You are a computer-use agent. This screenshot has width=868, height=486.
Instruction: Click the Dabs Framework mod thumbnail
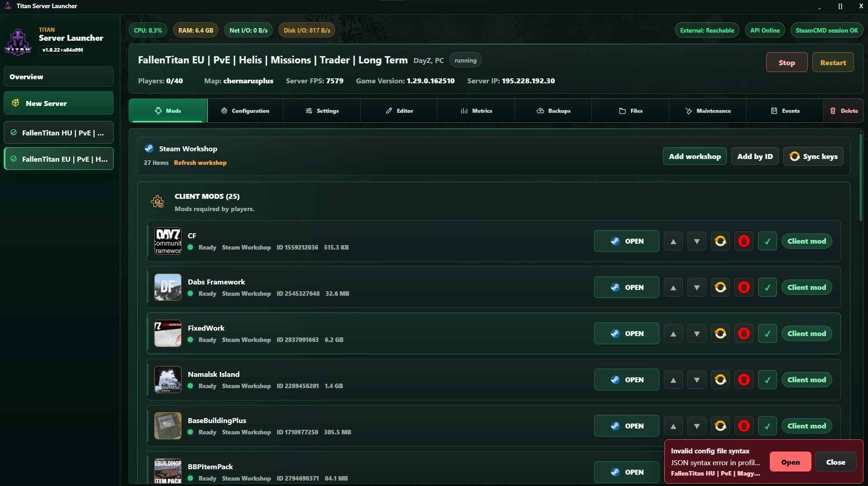167,287
